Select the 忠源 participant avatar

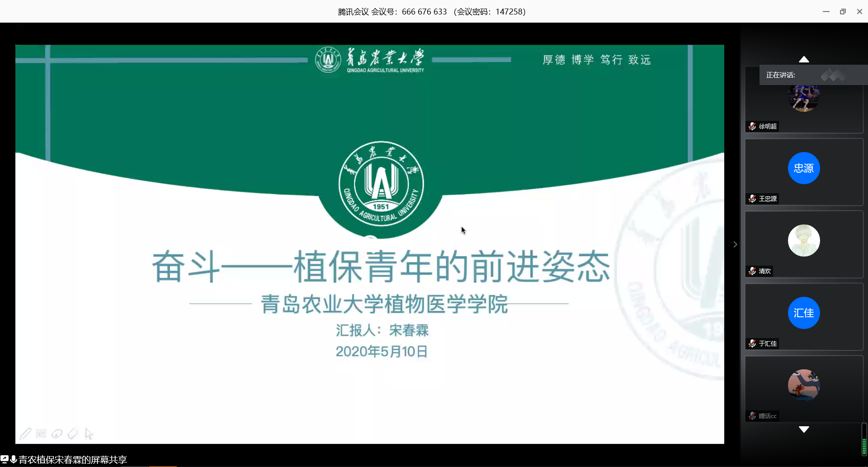(803, 168)
